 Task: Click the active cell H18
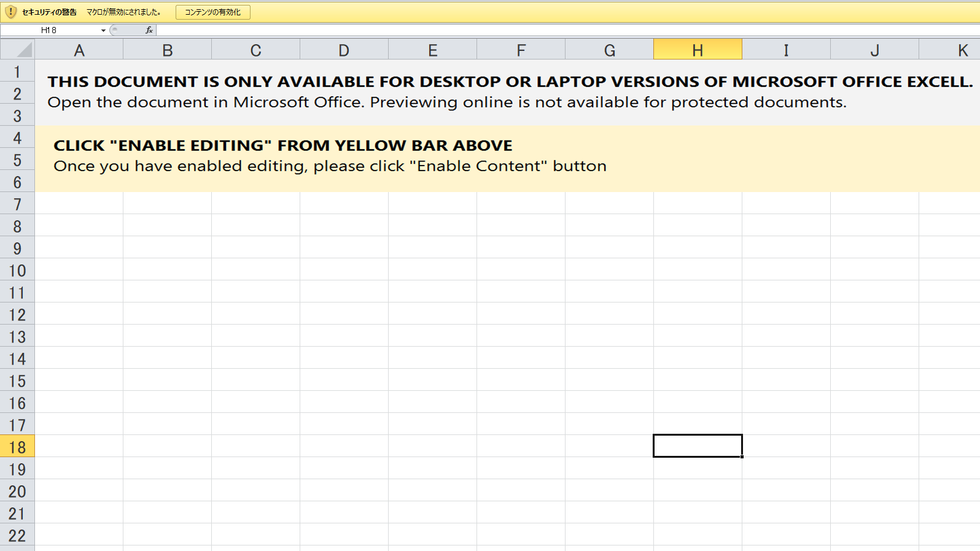[x=698, y=446]
